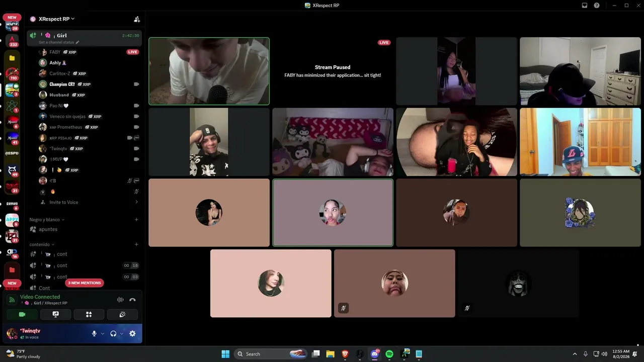This screenshot has width=644, height=362.
Task: Open File Explorer from taskbar
Action: [x=331, y=354]
